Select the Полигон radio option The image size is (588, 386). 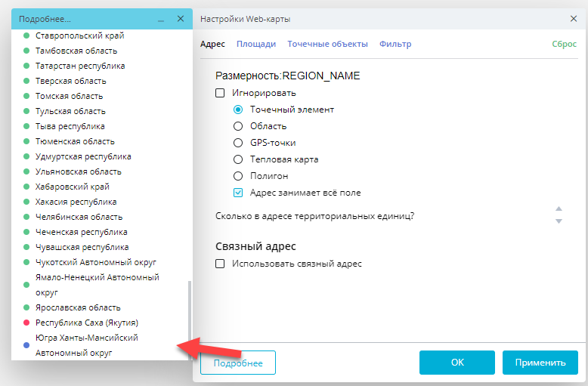[238, 176]
